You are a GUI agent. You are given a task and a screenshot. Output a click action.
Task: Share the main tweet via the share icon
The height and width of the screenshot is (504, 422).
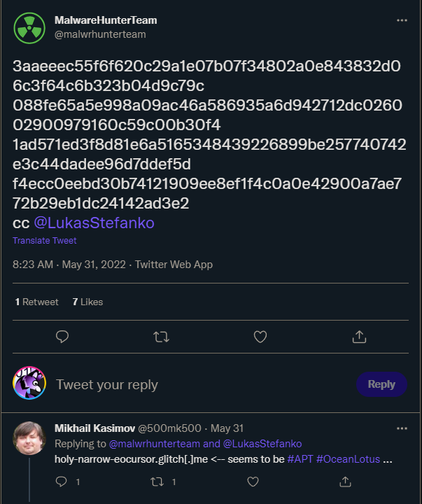[x=359, y=337]
